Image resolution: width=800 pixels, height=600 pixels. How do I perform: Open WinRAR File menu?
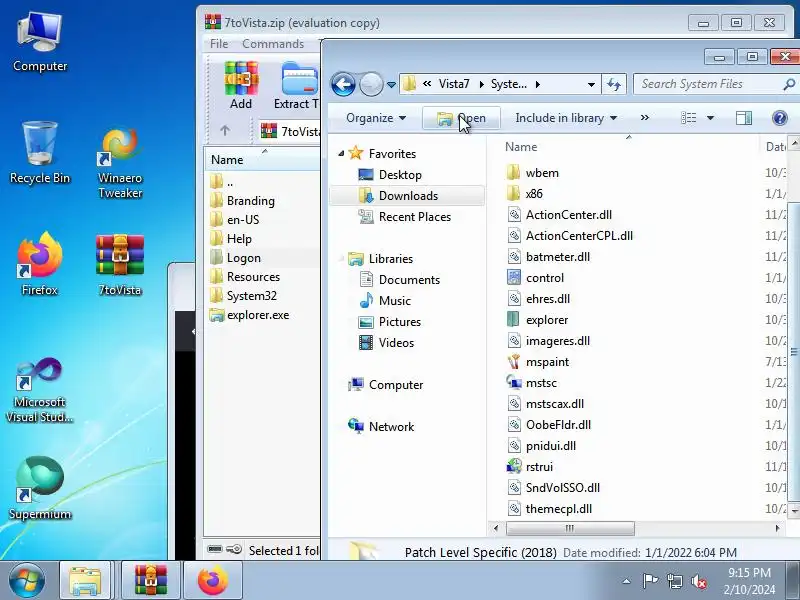(219, 44)
